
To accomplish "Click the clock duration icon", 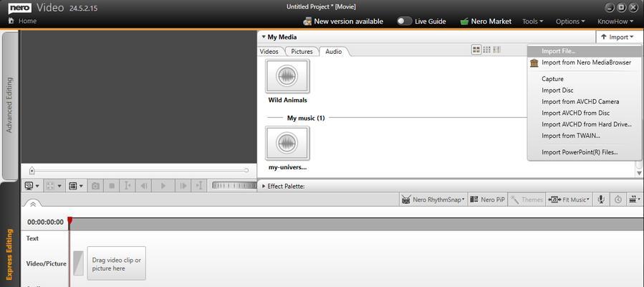I will [618, 199].
